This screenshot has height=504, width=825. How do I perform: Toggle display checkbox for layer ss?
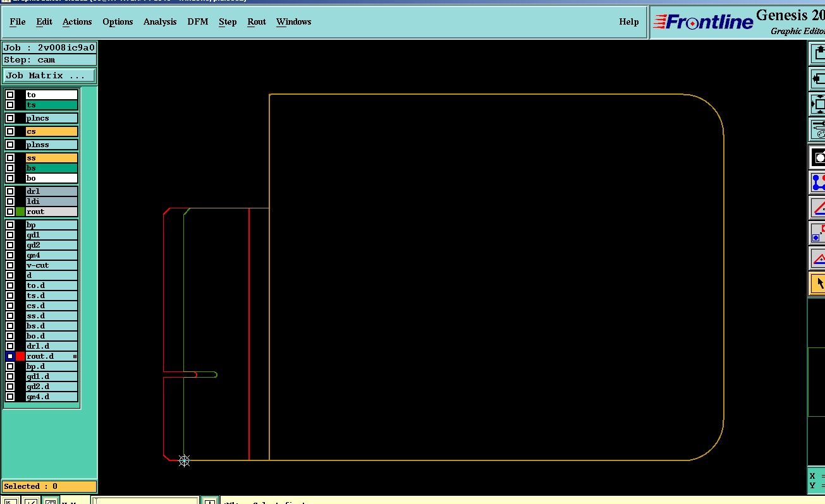10,158
